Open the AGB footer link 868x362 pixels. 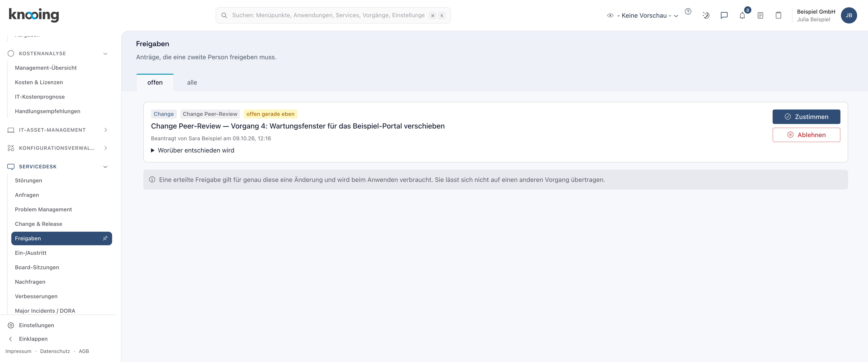tap(84, 351)
